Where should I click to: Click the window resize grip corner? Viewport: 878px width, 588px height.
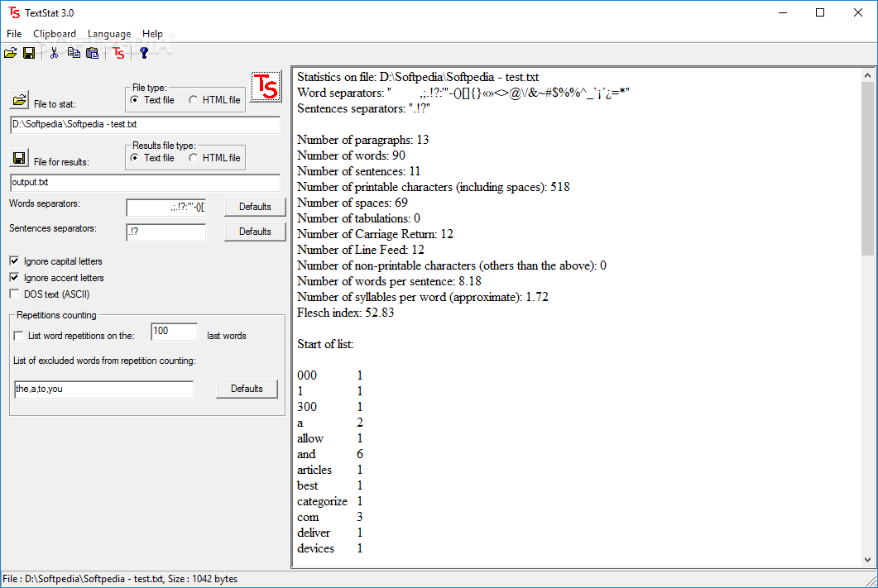coord(871,581)
